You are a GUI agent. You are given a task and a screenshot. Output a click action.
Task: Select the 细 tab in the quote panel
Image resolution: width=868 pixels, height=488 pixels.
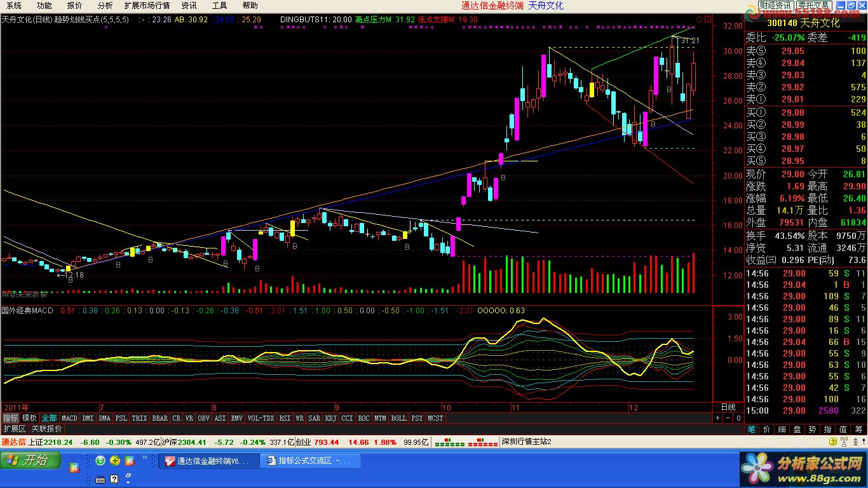click(x=782, y=430)
